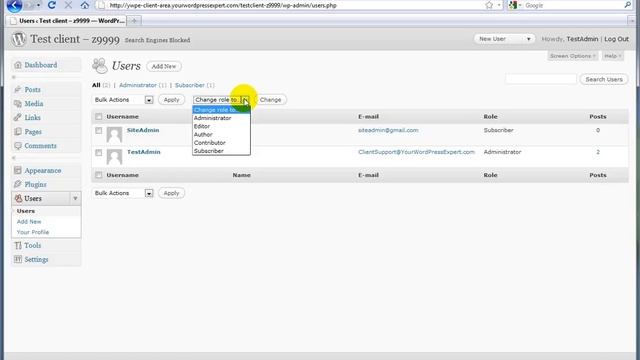Click the Comments bubble icon in sidebar
The width and height of the screenshot is (640, 360).
pos(18,146)
